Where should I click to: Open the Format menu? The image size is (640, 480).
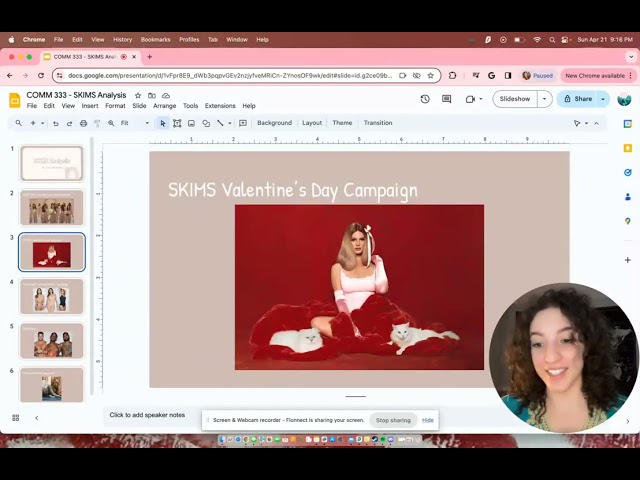[115, 106]
